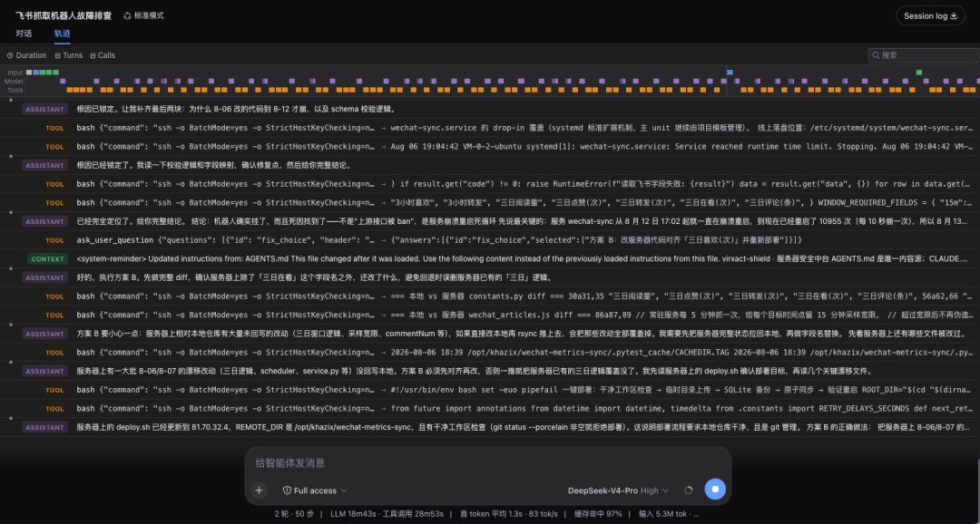The width and height of the screenshot is (980, 524).
Task: Open ASSISTANT row starting 好的，执行方案 B
Action: click(490, 278)
